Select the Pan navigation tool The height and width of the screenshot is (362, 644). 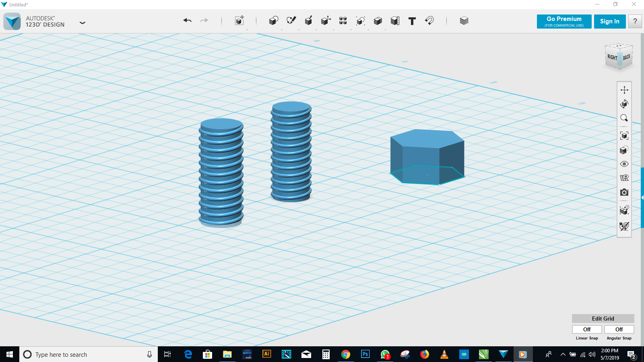(x=624, y=90)
